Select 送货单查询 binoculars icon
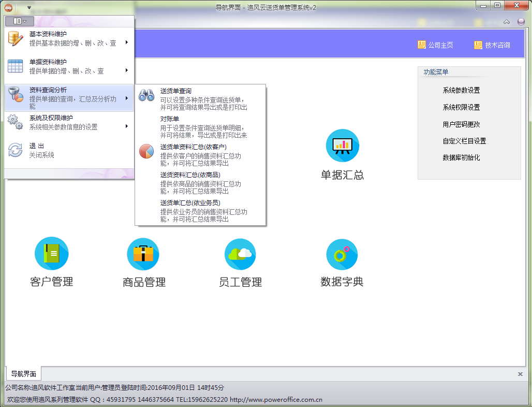Image resolution: width=532 pixels, height=407 pixels. (x=146, y=95)
